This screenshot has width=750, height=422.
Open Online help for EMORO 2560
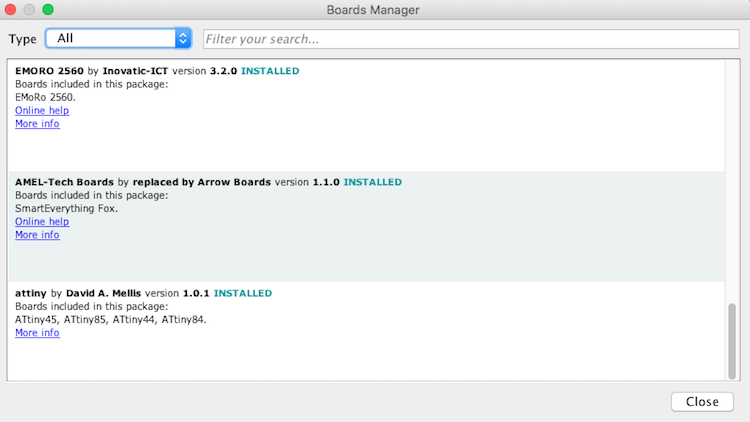42,111
